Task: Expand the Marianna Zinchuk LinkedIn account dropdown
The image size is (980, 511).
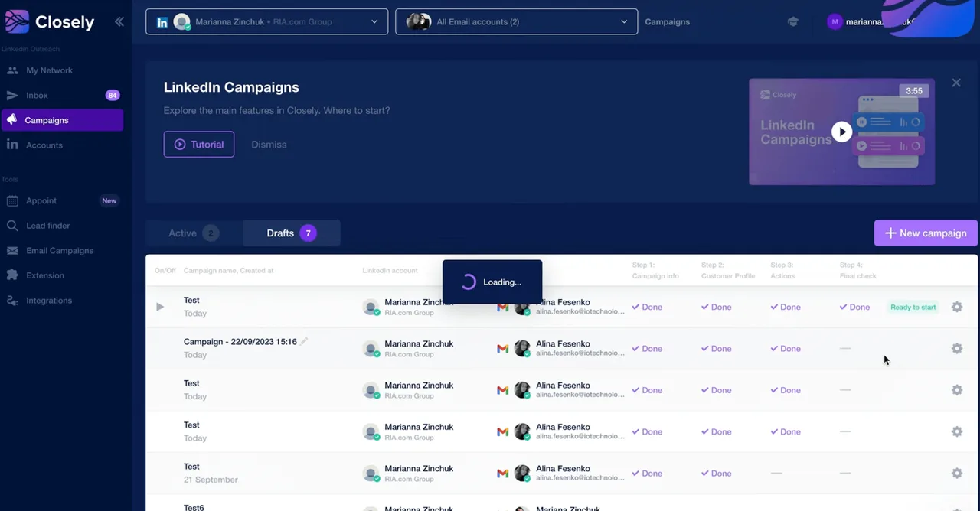Action: [x=266, y=21]
